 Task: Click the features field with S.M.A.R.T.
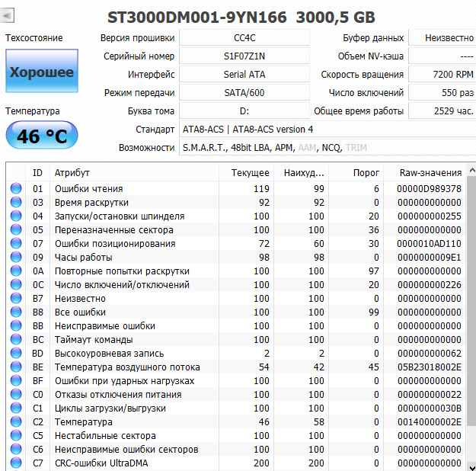pyautogui.click(x=327, y=147)
